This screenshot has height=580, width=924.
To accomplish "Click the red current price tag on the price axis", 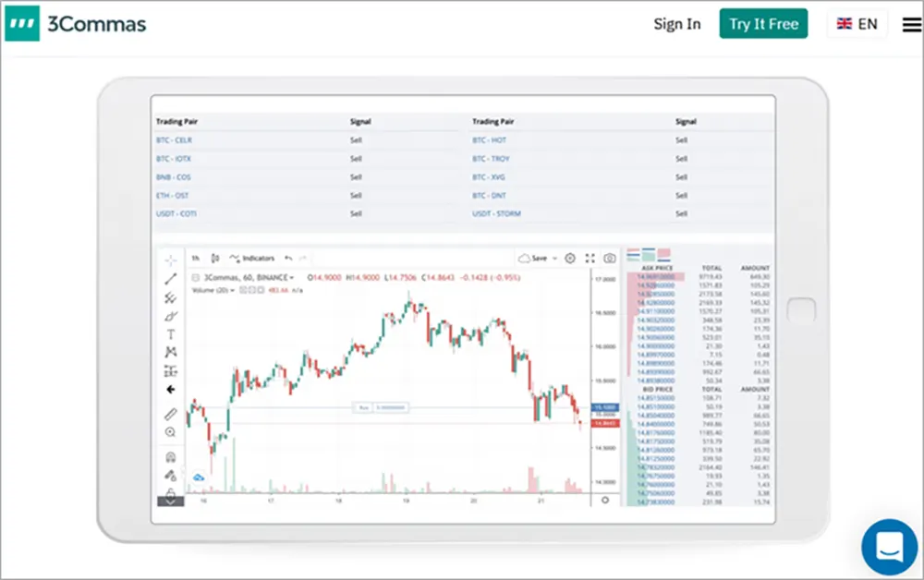I will pos(605,423).
